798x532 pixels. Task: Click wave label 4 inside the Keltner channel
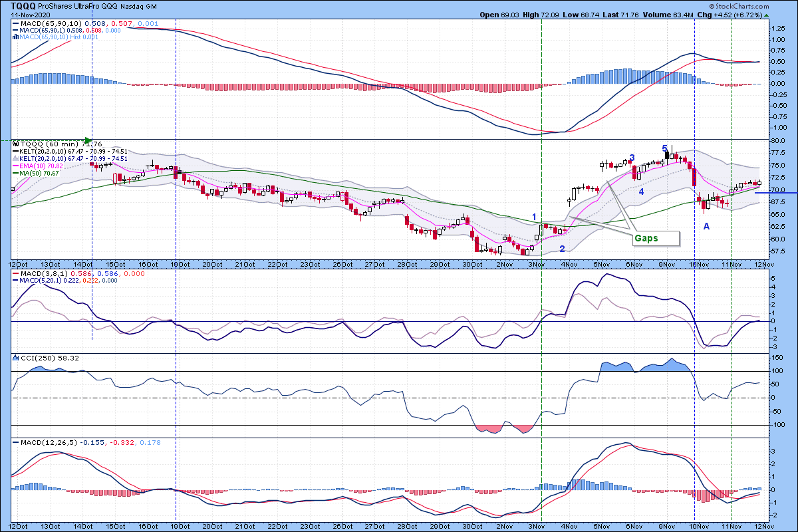click(642, 192)
